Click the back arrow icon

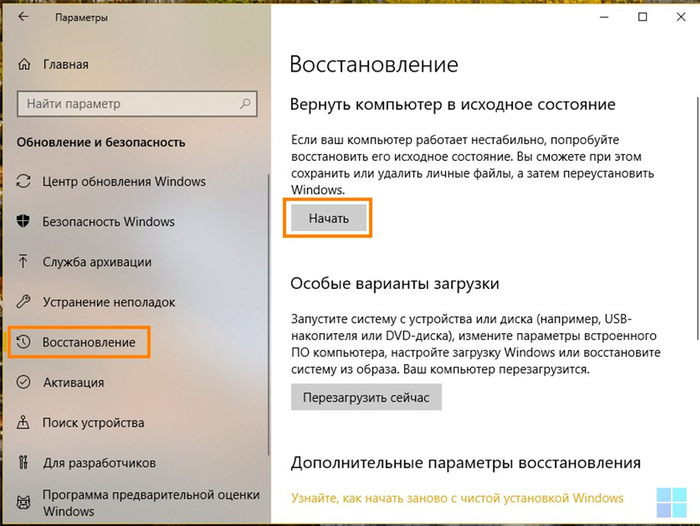coord(24,18)
